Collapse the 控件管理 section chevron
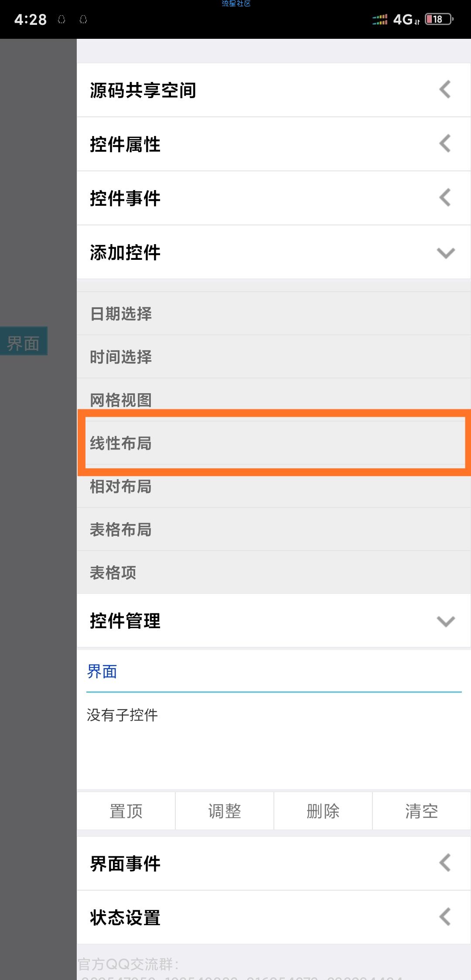The image size is (471, 980). 445,621
